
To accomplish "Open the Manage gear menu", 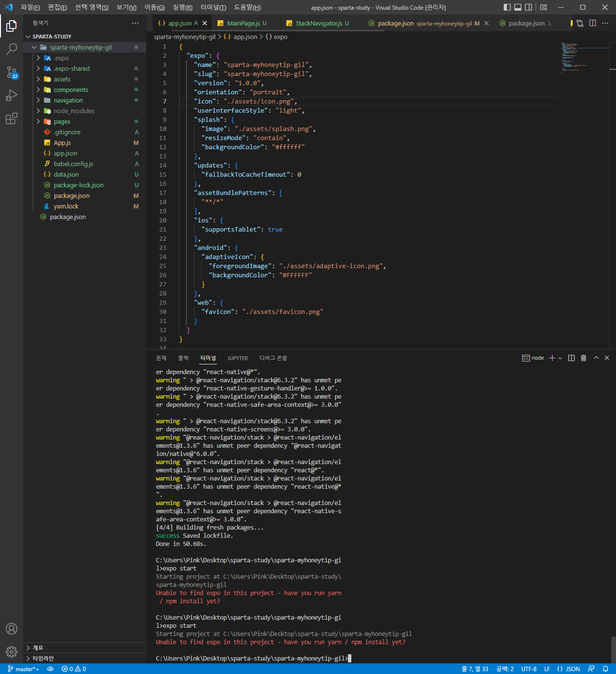I will pyautogui.click(x=12, y=652).
